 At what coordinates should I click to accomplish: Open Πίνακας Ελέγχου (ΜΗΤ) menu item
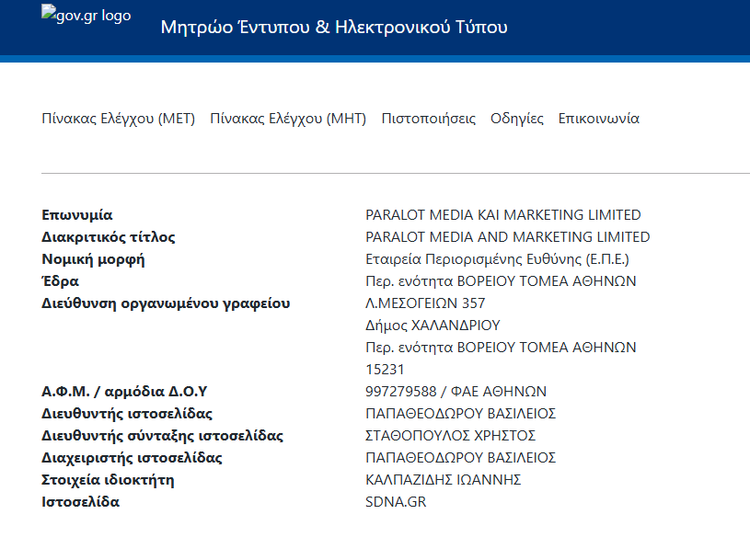288,118
